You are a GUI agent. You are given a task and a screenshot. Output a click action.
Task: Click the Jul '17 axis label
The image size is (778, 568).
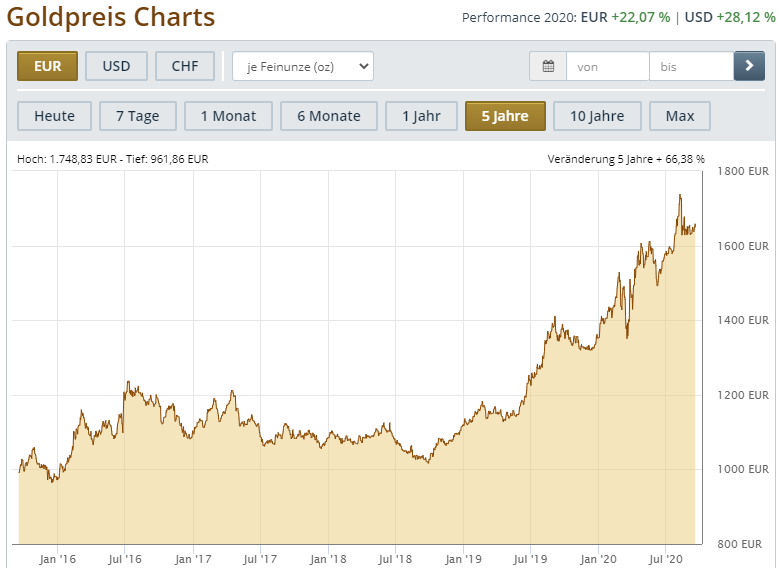260,559
